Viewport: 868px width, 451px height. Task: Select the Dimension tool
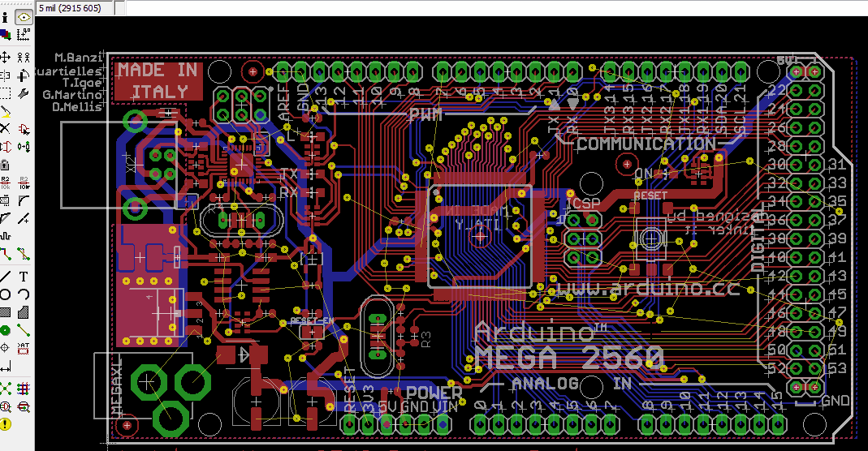pos(6,366)
